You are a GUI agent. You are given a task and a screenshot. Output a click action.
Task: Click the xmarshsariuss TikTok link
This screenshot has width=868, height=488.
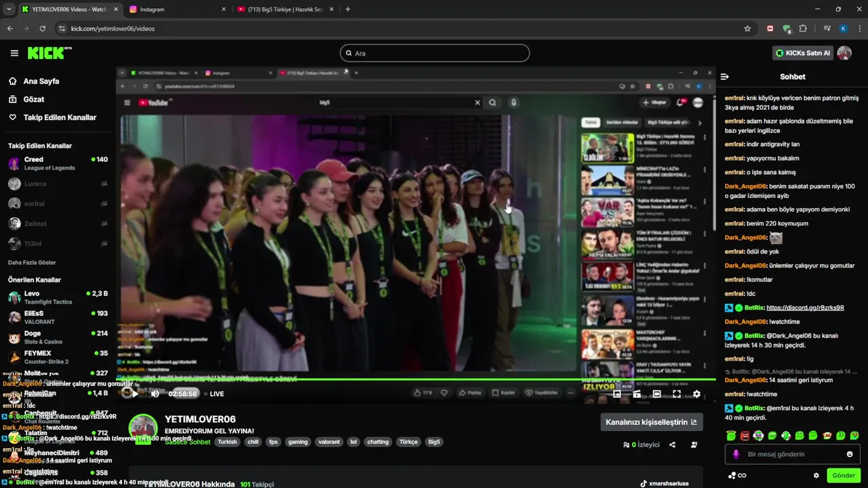coord(664,483)
